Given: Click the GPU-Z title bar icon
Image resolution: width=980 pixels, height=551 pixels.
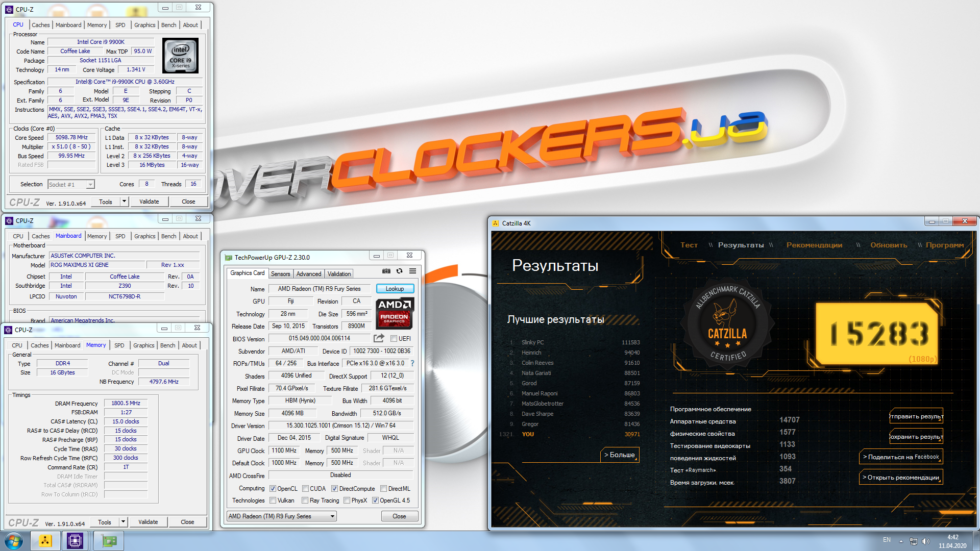Looking at the screenshot, I should [x=228, y=258].
